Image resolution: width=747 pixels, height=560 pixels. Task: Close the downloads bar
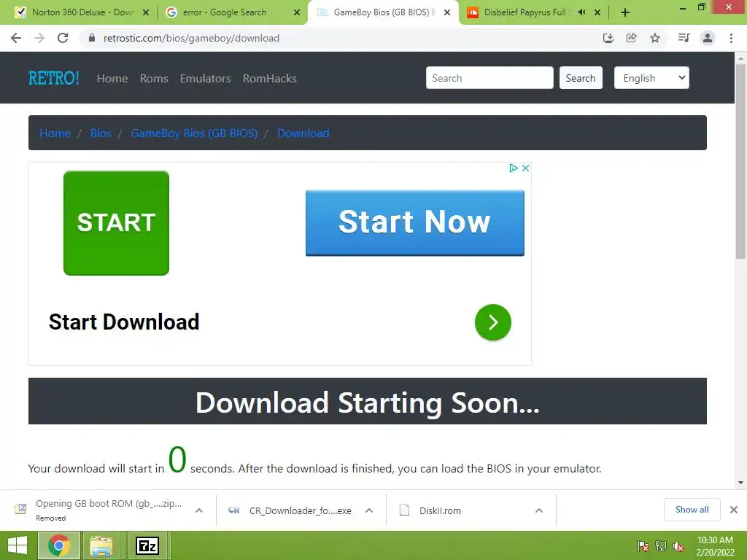point(734,510)
